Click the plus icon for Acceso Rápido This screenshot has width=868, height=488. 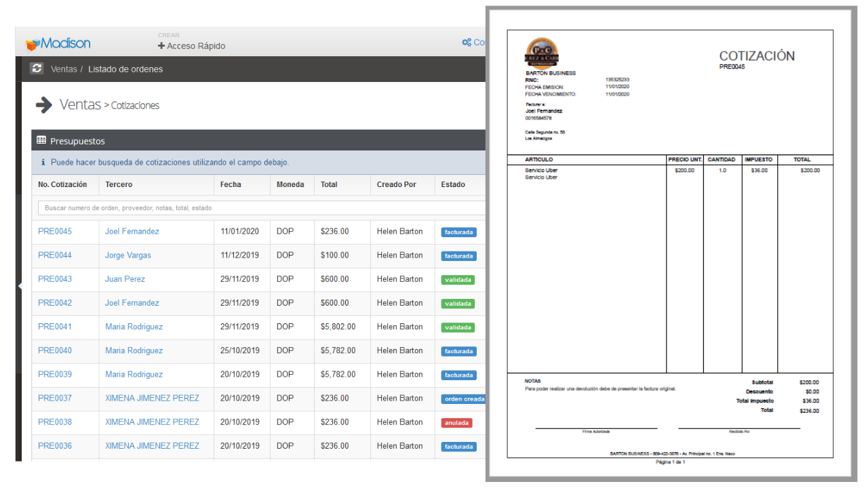(161, 46)
